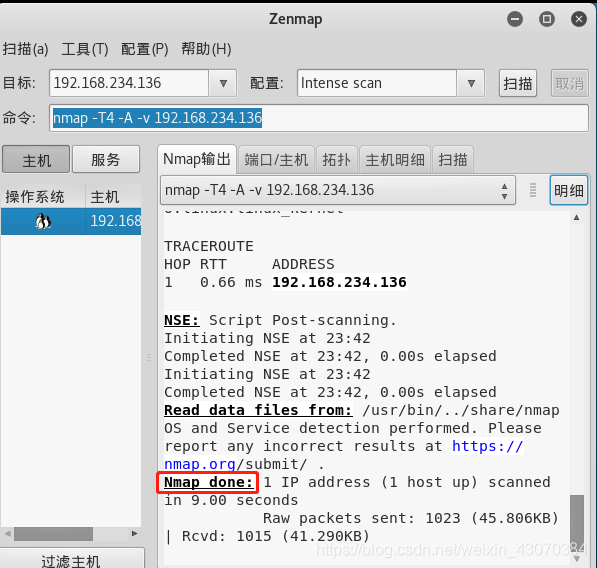This screenshot has height=568, width=597.
Task: Open the 工具(T) menu
Action: coord(85,49)
